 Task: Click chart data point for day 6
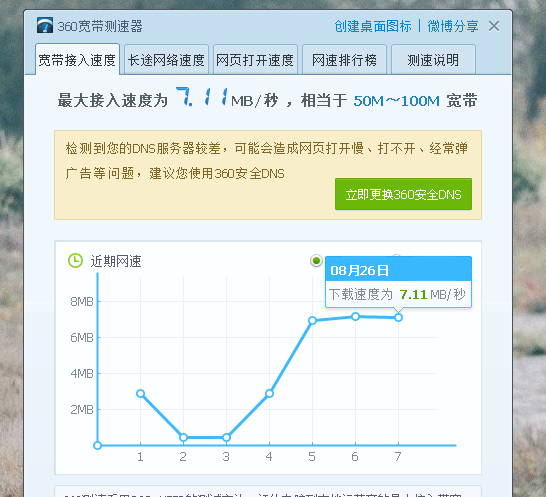point(355,317)
